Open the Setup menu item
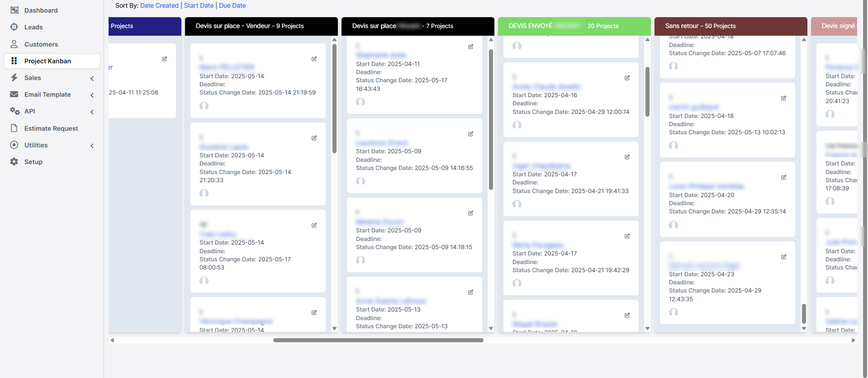 coord(33,162)
